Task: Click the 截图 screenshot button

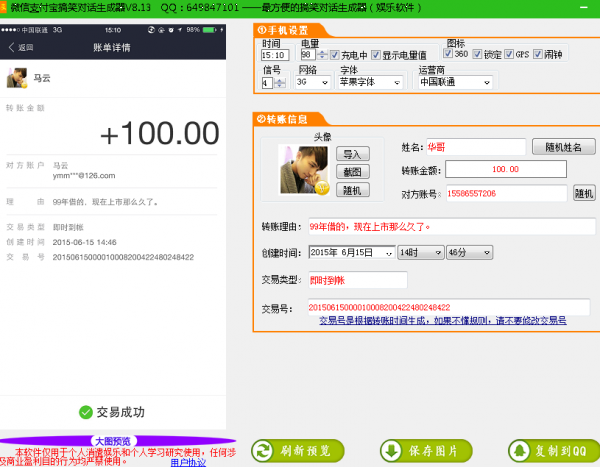Action: (x=352, y=172)
